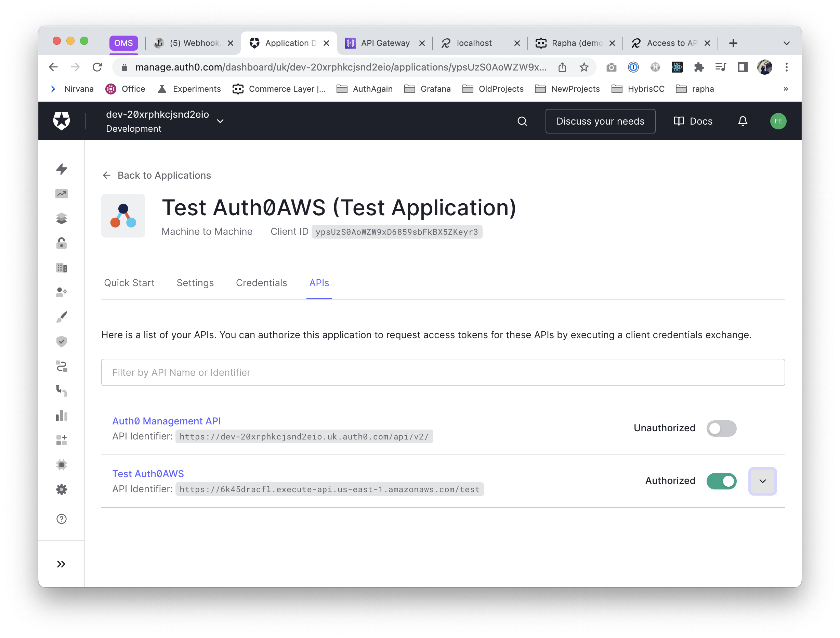The width and height of the screenshot is (840, 638).
Task: Open Settings gear icon in sidebar
Action: [x=62, y=489]
